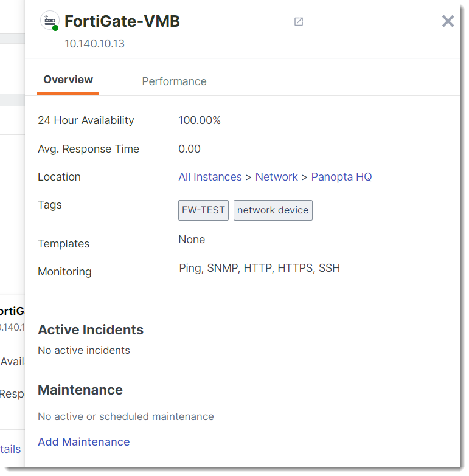Open FortiGate-VMB in new window icon
The image size is (469, 476).
coord(299,22)
